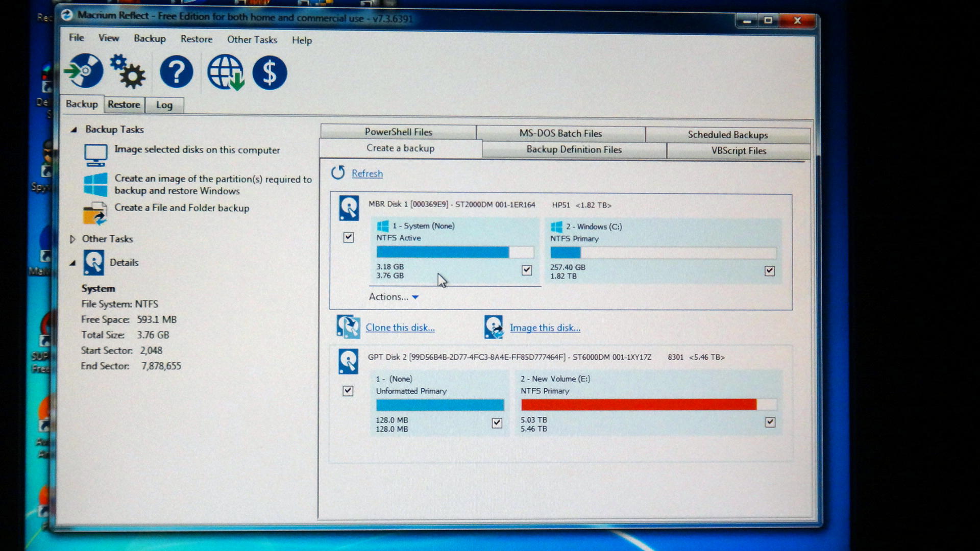This screenshot has width=980, height=551.
Task: Click the File and Folder backup icon
Action: tap(95, 213)
